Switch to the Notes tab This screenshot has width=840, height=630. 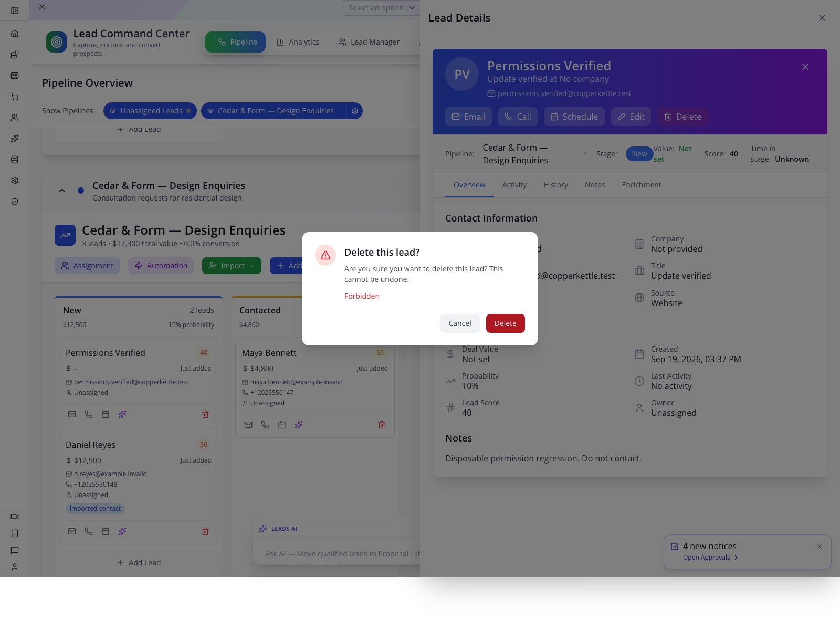click(x=595, y=185)
